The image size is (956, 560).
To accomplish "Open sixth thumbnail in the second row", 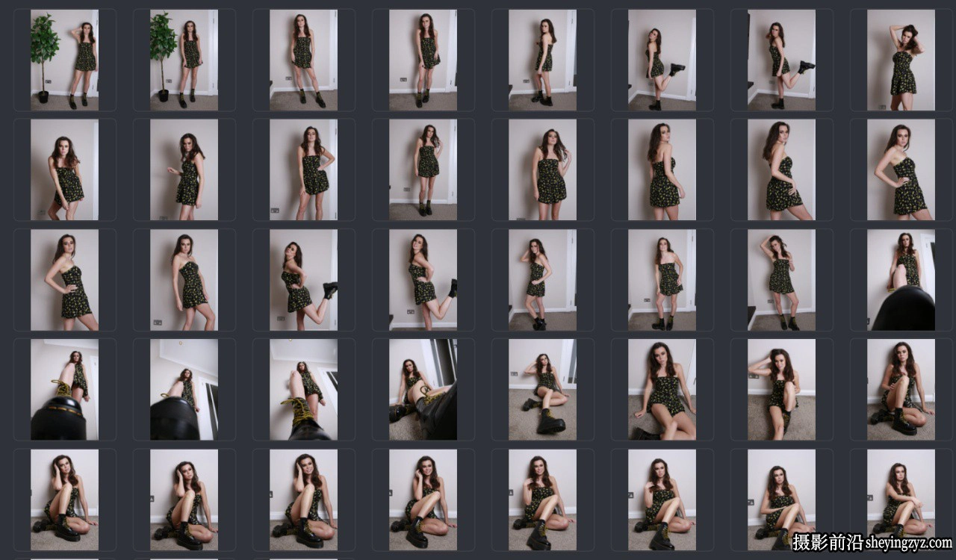I will 662,169.
